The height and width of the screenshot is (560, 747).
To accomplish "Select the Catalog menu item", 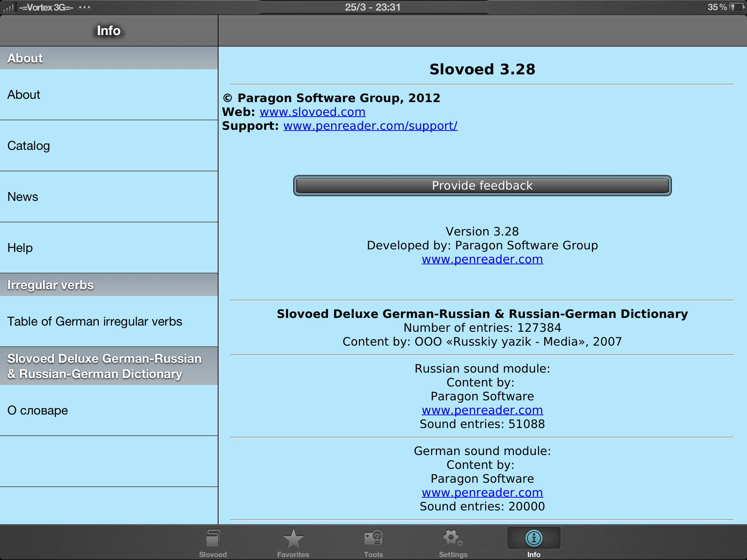I will click(109, 146).
